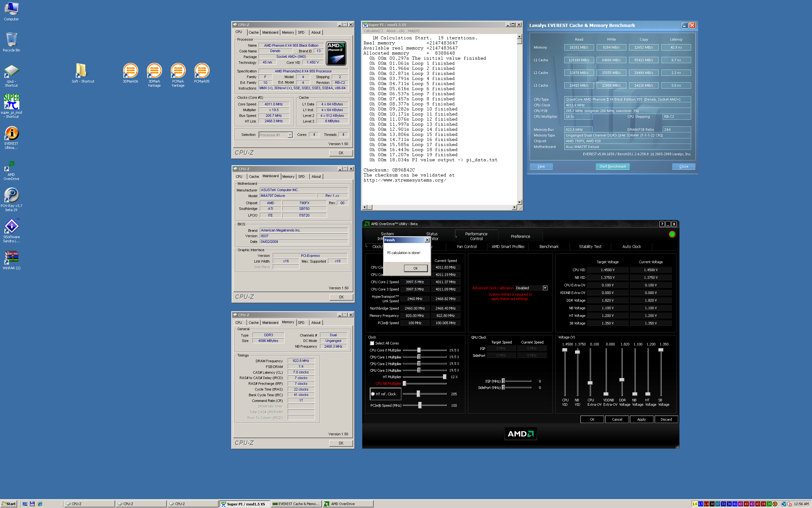Open the Soft shortcut folder

click(x=82, y=73)
